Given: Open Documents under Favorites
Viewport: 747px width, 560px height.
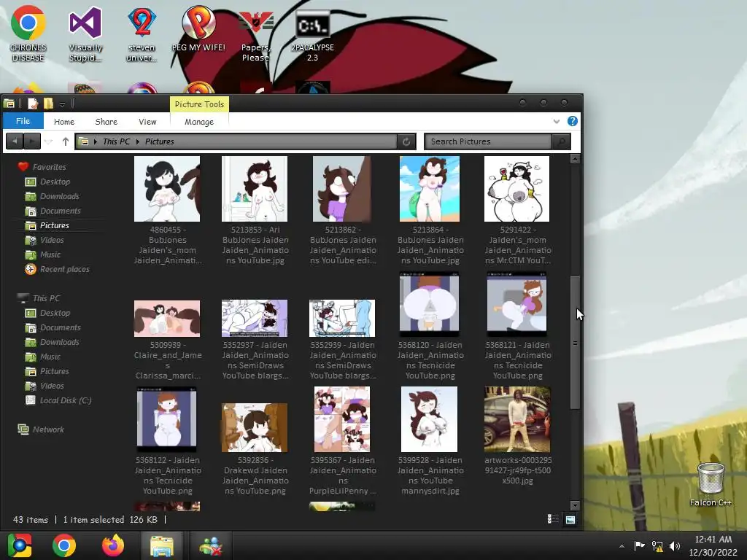Looking at the screenshot, I should pos(60,211).
